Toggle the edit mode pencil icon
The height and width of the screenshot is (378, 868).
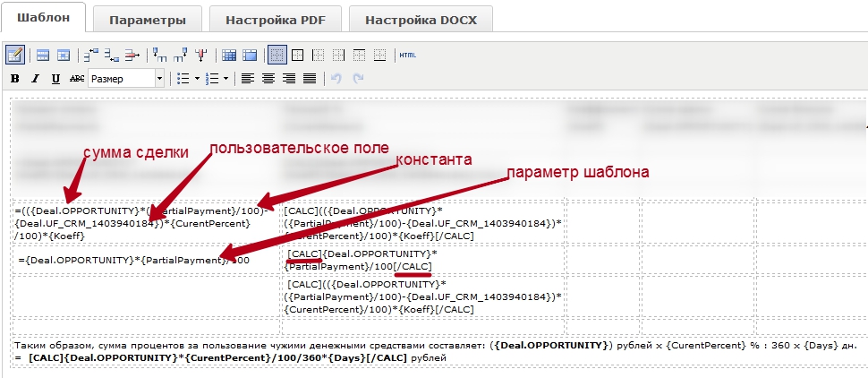pos(14,55)
